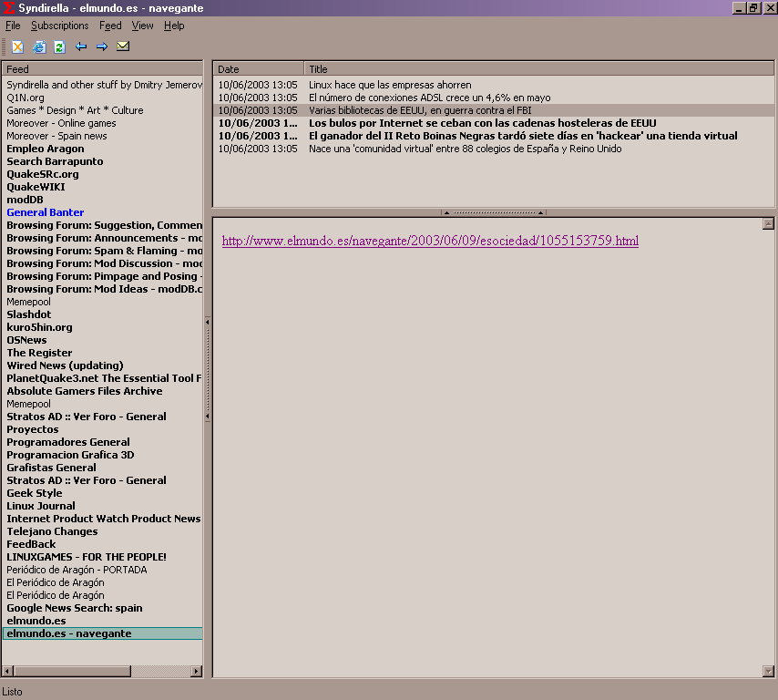
Task: Click lower arrow on vertical pane splitter
Action: click(208, 417)
